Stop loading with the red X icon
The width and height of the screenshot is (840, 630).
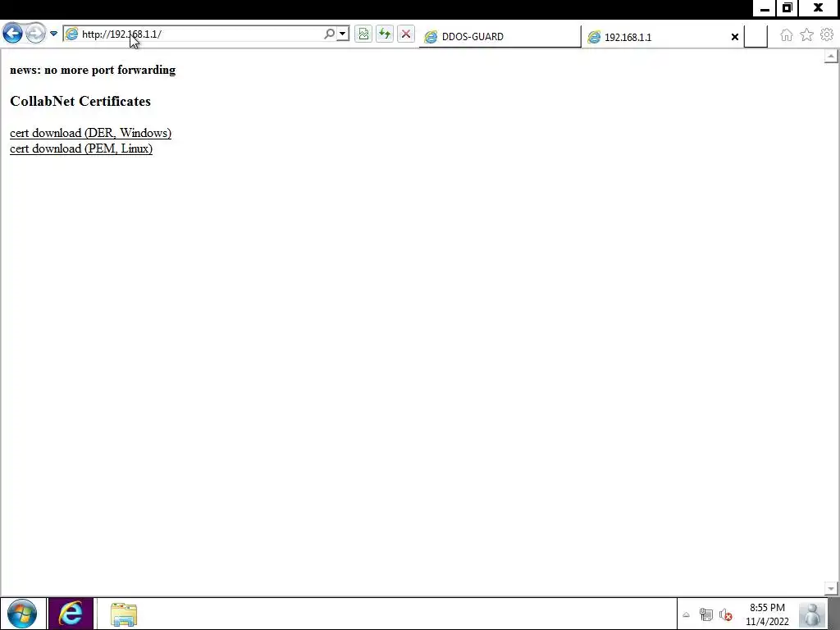coord(405,34)
